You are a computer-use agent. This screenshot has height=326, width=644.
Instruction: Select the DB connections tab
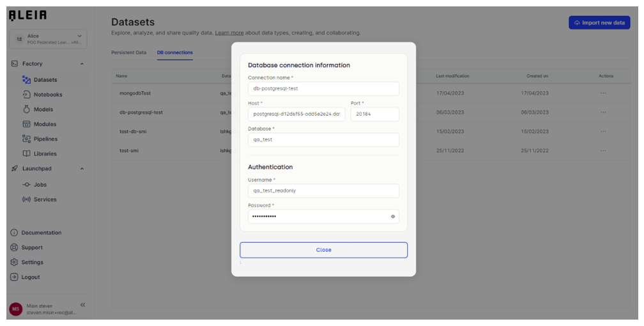point(174,52)
